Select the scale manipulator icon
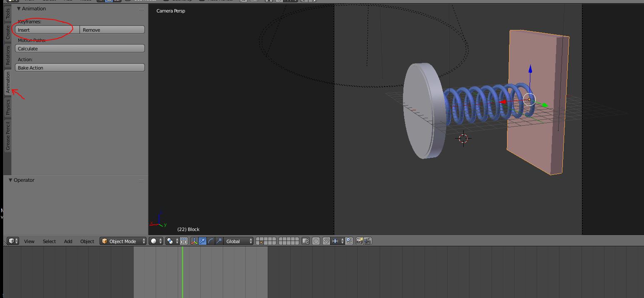 pos(219,241)
